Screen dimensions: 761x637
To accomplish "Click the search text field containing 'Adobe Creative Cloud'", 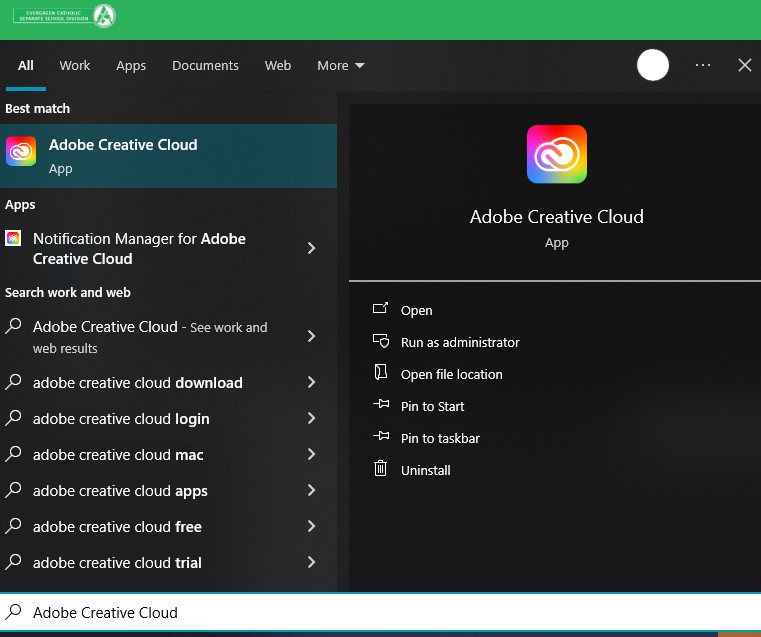I will (x=380, y=612).
